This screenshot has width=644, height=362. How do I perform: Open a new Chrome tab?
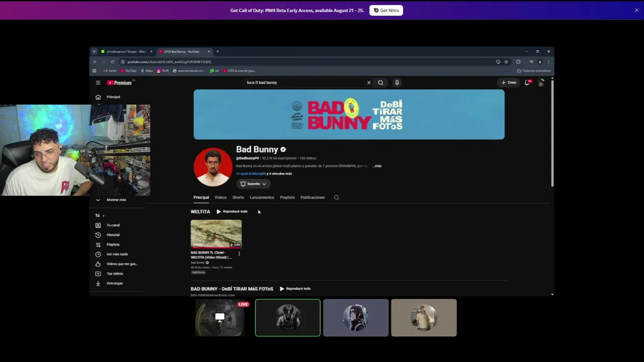click(x=217, y=51)
